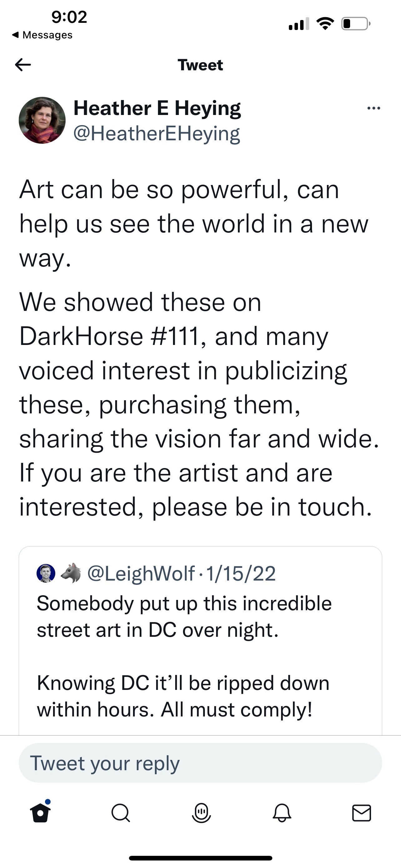
Task: Tap the LeighWolf avatar in quoted tweet
Action: coord(46,573)
